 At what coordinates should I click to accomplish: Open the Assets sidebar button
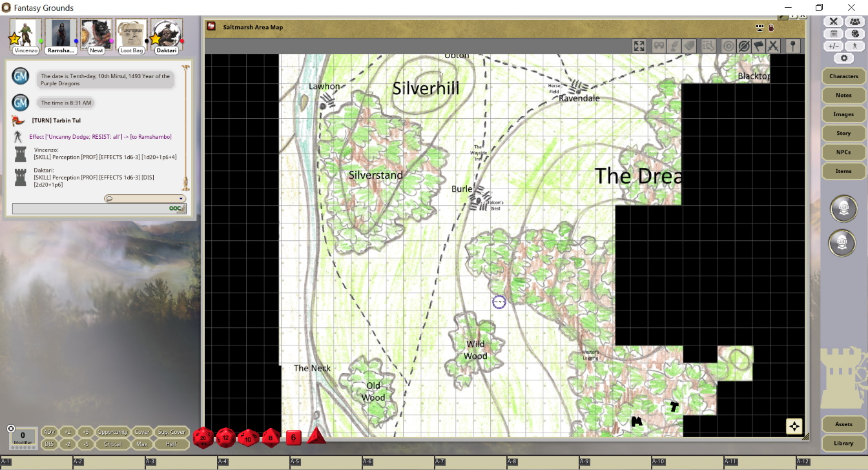(843, 424)
